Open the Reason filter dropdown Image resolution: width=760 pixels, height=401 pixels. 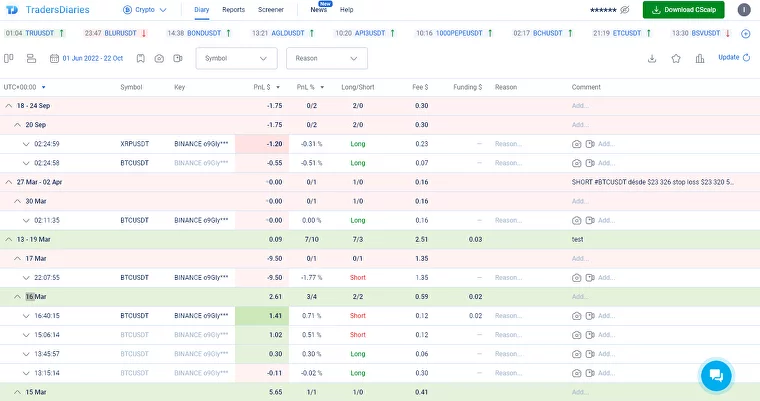point(327,58)
